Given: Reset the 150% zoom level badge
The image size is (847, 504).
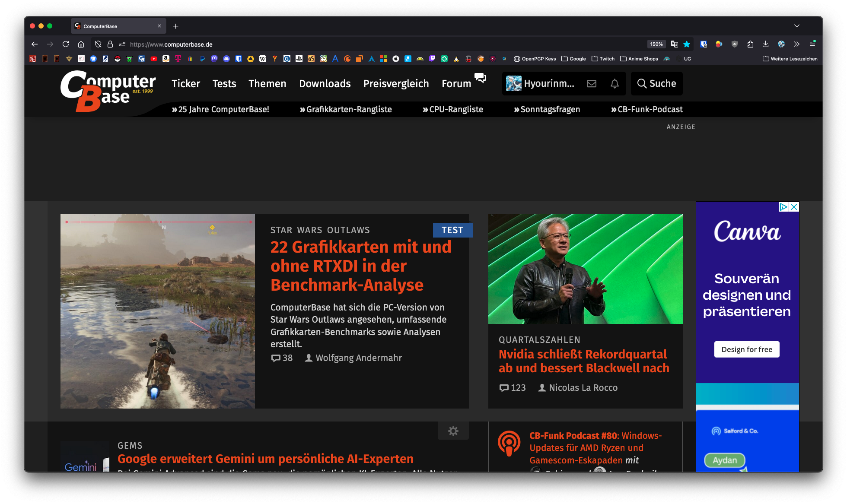Looking at the screenshot, I should (x=656, y=44).
